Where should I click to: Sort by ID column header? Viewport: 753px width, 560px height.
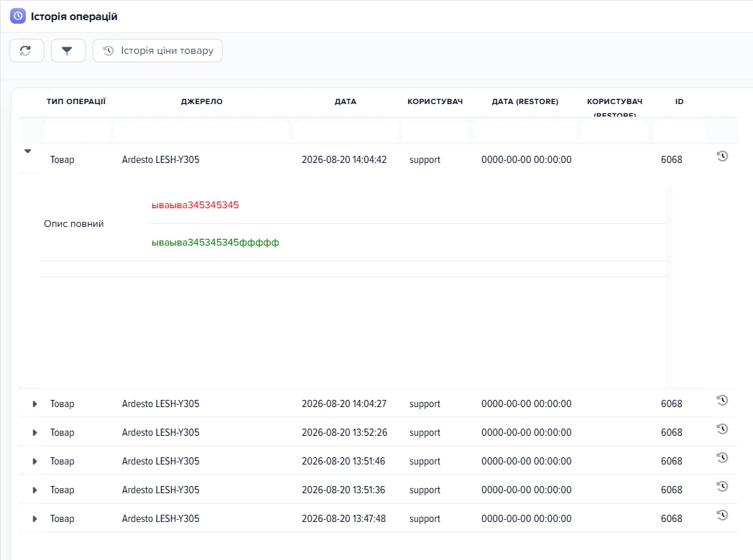(679, 102)
